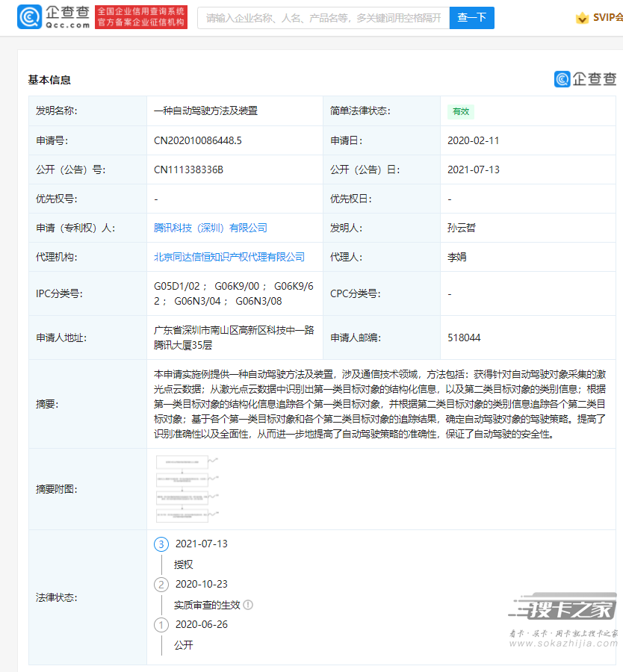Click inventor name 孙云哲
Viewport: 623px width, 672px height.
coord(462,228)
